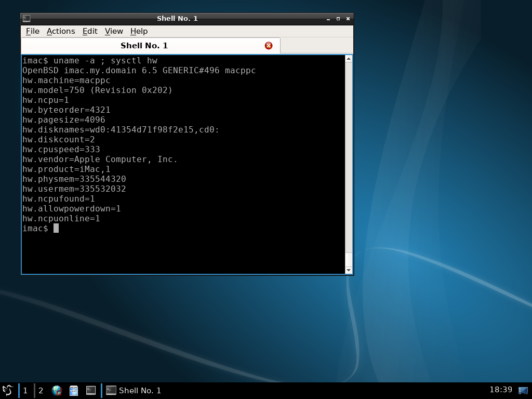
Task: Click the 'hw.usermem=335532032' line
Action: 74,189
